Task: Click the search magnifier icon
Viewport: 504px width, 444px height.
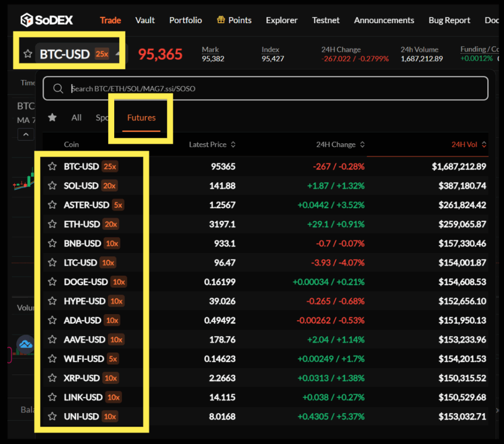Action: [x=58, y=89]
